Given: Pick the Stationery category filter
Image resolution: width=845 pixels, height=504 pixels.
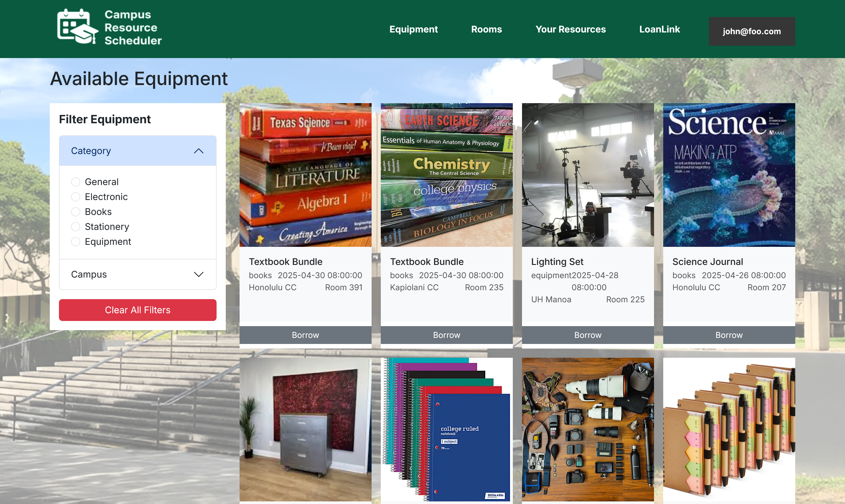Looking at the screenshot, I should (x=75, y=226).
